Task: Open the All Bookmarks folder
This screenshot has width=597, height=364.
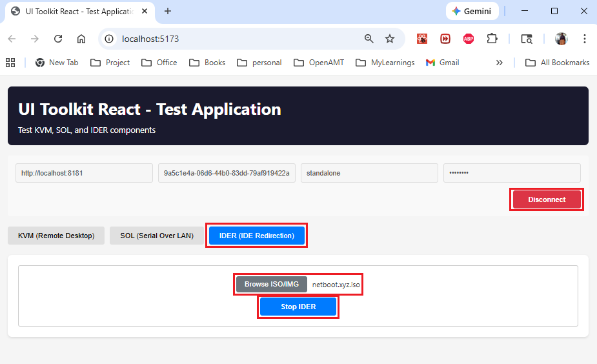Action: coord(558,63)
